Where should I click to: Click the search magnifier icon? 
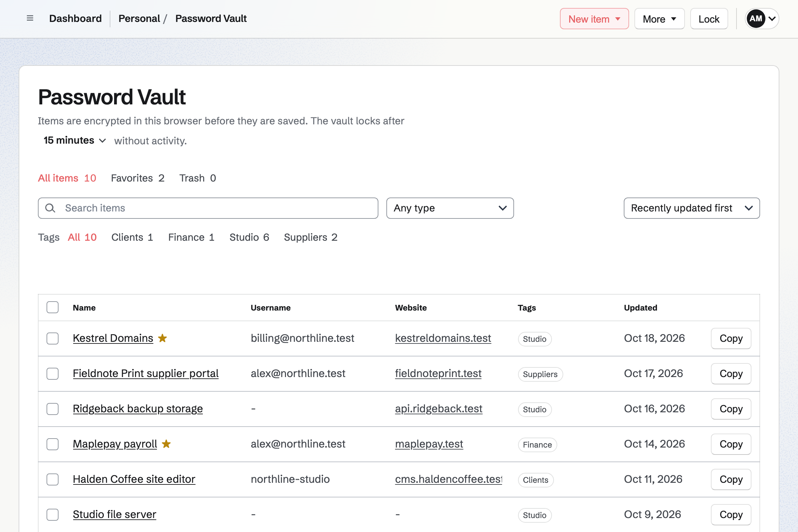[50, 208]
